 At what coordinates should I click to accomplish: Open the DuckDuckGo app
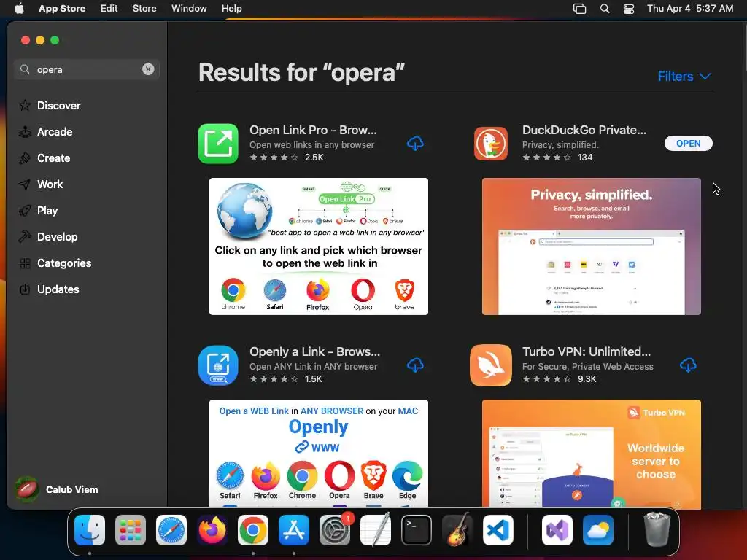[x=689, y=144]
